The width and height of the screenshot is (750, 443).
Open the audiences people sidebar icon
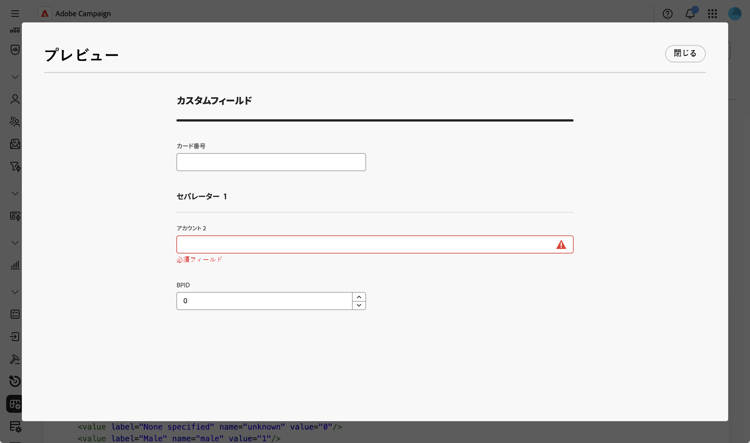click(15, 122)
